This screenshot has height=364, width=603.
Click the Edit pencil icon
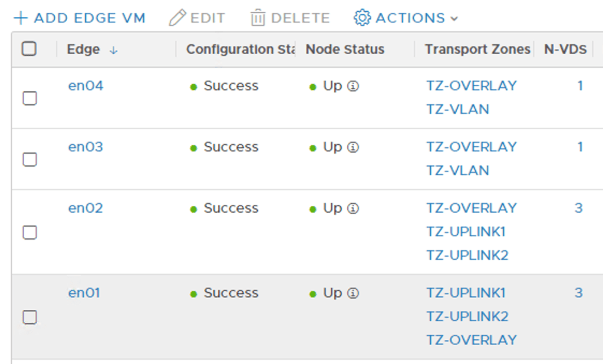tap(177, 18)
